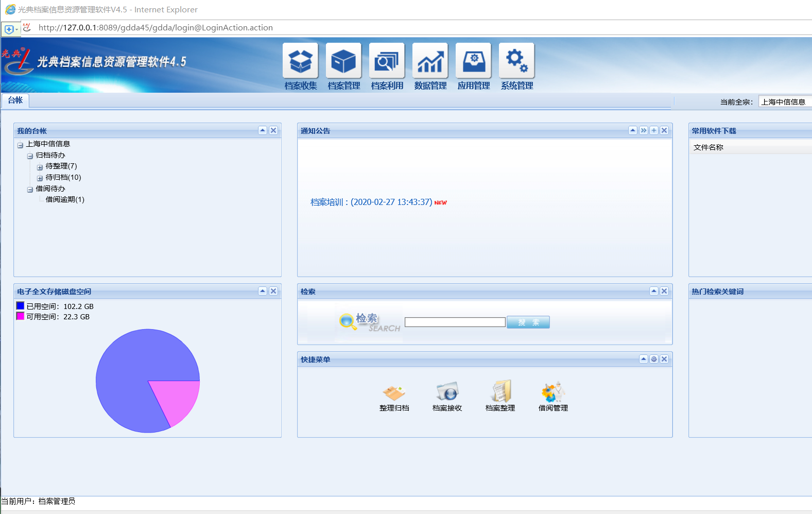Open the 系统管理 module icon

[x=517, y=61]
